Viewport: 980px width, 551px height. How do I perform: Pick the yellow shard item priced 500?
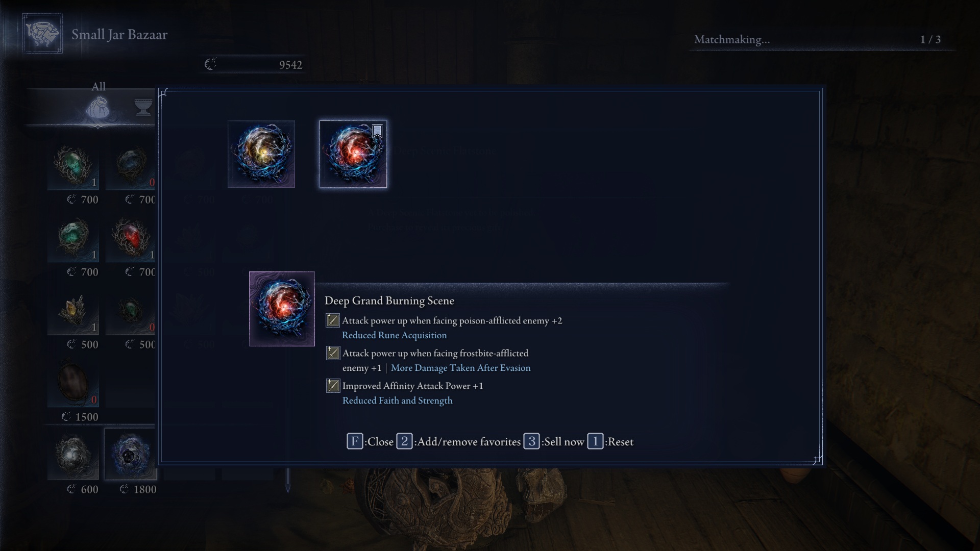(x=73, y=309)
